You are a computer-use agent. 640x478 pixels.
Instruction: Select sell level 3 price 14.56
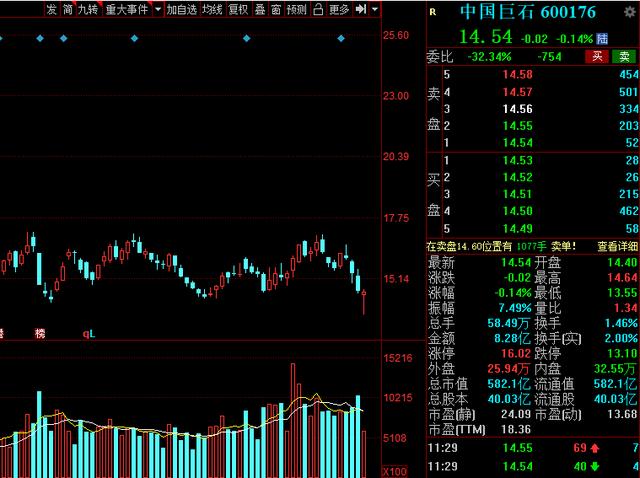point(517,109)
